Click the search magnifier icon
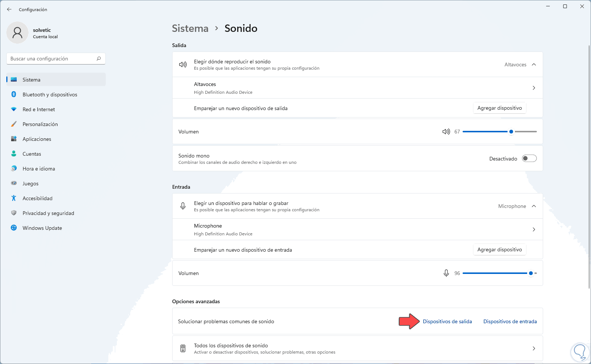 pos(99,59)
